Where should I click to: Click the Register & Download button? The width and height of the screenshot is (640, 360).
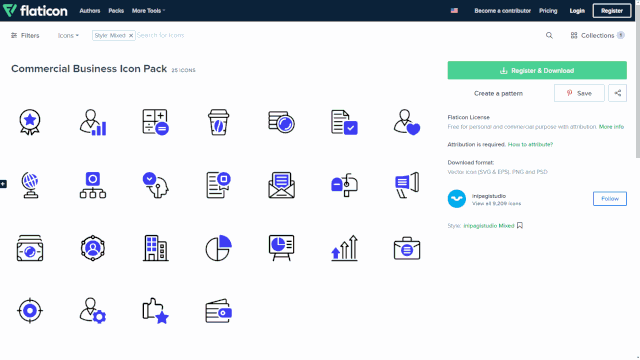tap(537, 70)
